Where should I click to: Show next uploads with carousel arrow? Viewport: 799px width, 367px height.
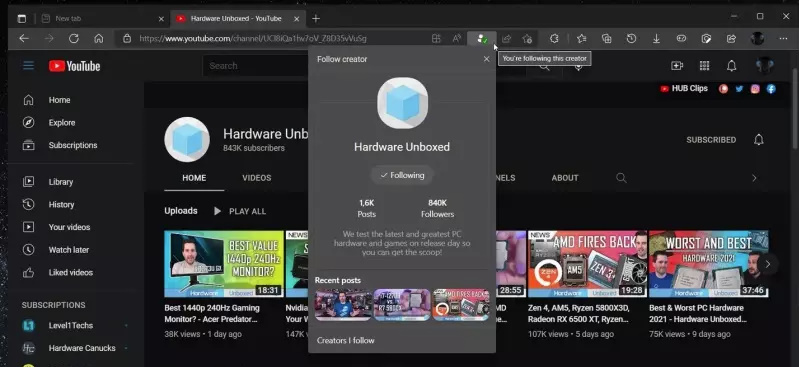click(x=767, y=264)
